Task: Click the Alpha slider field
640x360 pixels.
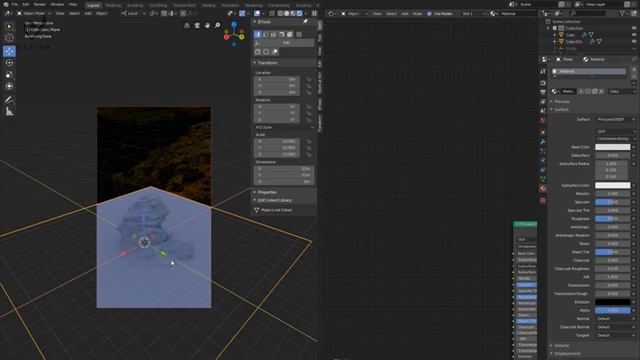Action: point(612,310)
